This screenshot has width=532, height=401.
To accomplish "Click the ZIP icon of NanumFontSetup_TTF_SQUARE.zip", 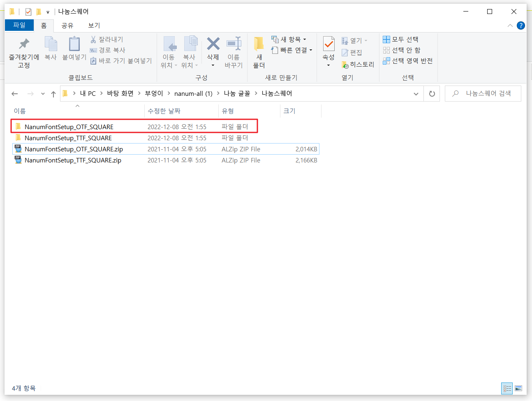I will (18, 160).
